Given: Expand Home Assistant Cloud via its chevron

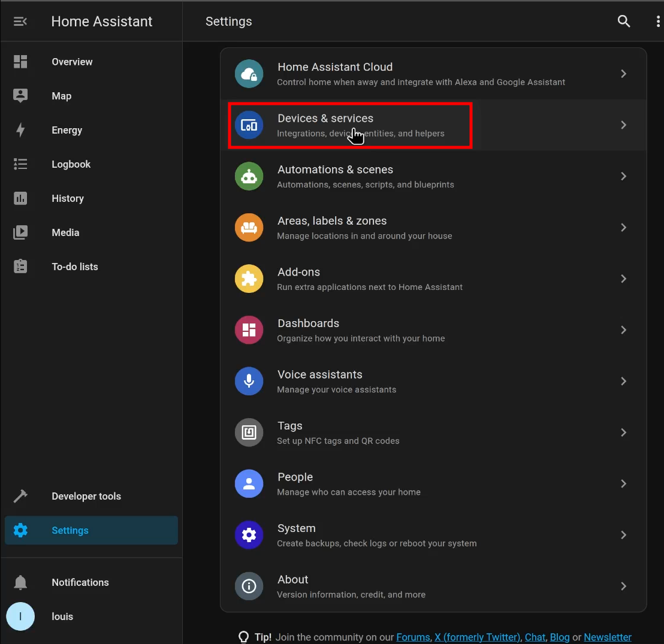Looking at the screenshot, I should pos(623,74).
